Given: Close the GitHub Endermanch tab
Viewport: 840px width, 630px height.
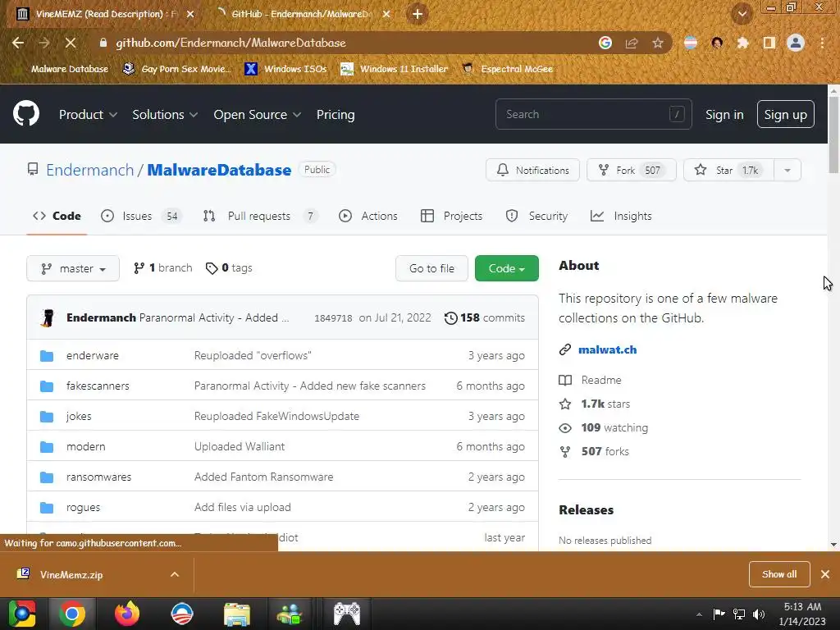Looking at the screenshot, I should click(386, 14).
